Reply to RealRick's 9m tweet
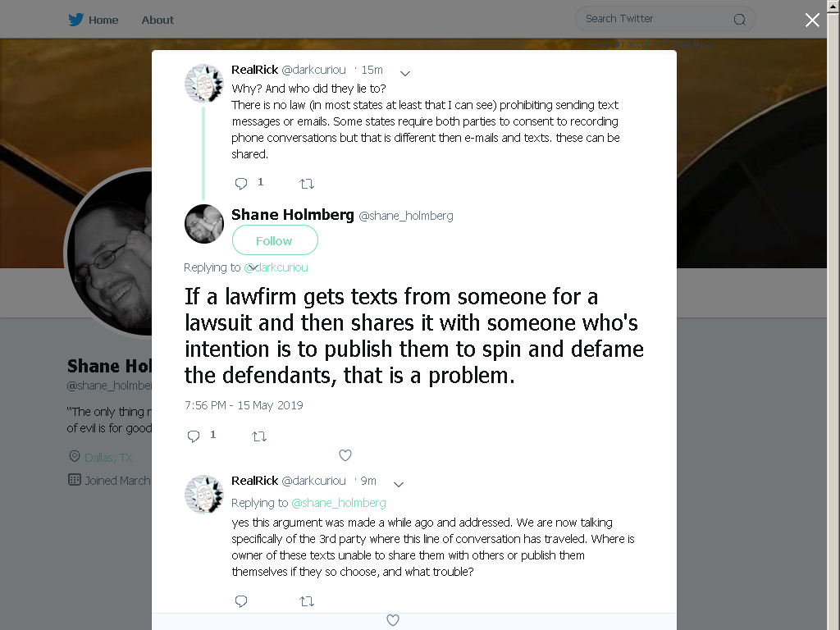This screenshot has width=840, height=630. click(x=241, y=601)
